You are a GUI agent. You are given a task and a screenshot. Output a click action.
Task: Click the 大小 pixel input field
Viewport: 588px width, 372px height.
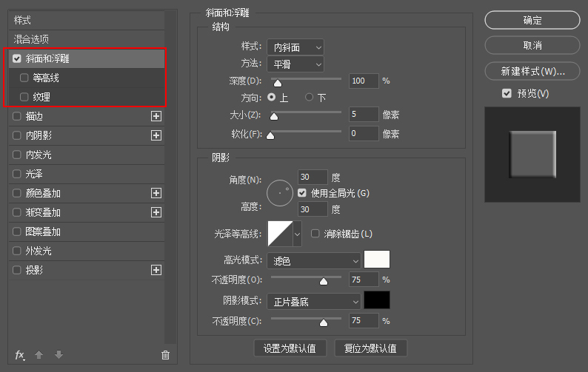[363, 115]
